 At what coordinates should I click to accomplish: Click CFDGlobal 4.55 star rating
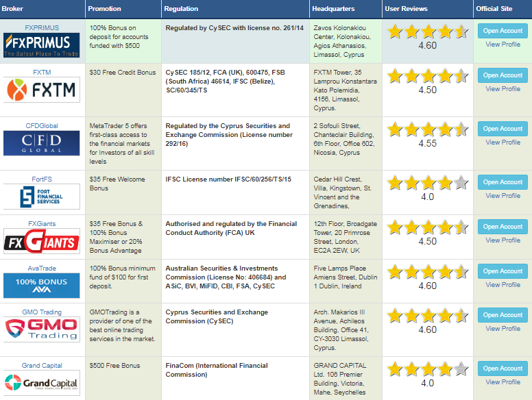[x=428, y=129]
